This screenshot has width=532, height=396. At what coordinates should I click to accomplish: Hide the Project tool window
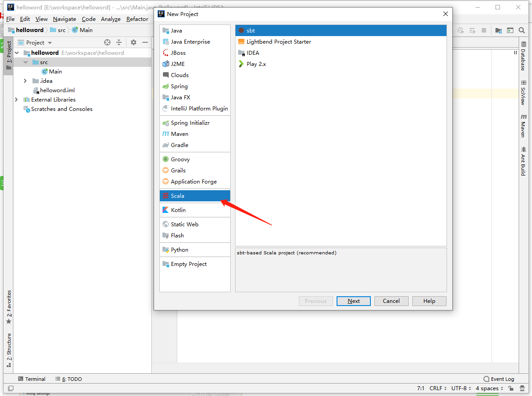point(145,42)
